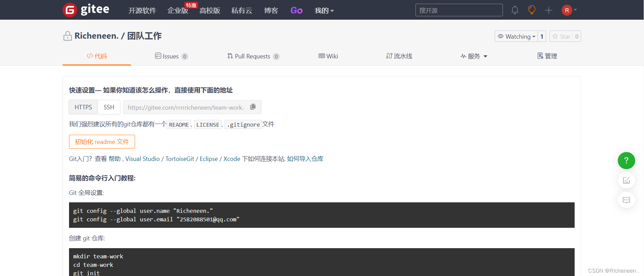Click the private repository lock icon
Screen dimensions: 644x276
coord(67,36)
